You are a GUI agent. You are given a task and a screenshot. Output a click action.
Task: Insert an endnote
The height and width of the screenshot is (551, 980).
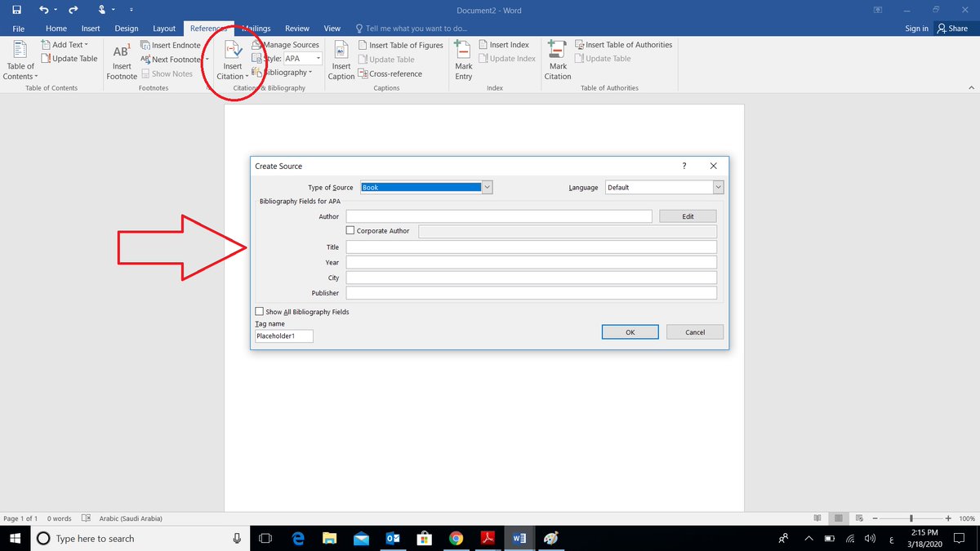[x=171, y=45]
